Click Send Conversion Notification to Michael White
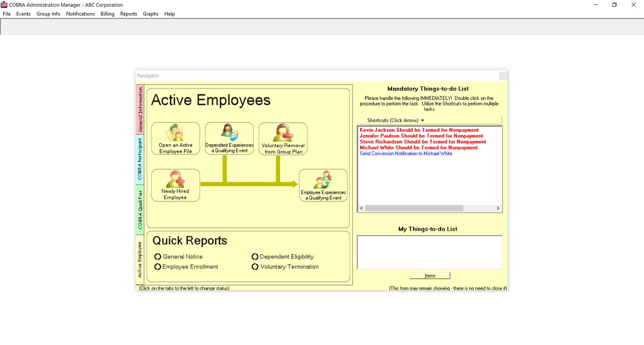This screenshot has height=345, width=644. pyautogui.click(x=406, y=154)
